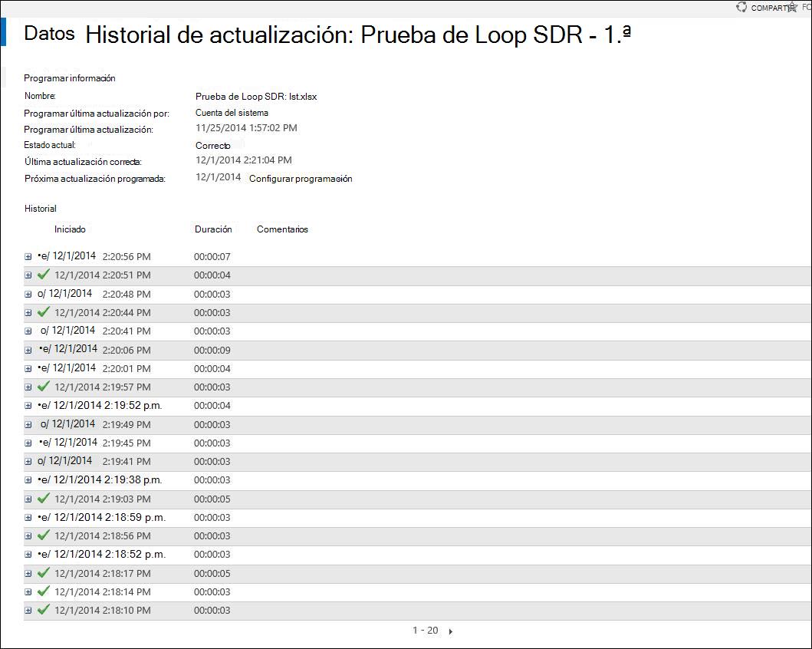Click the Duración column header
This screenshot has height=649, width=812.
(213, 229)
